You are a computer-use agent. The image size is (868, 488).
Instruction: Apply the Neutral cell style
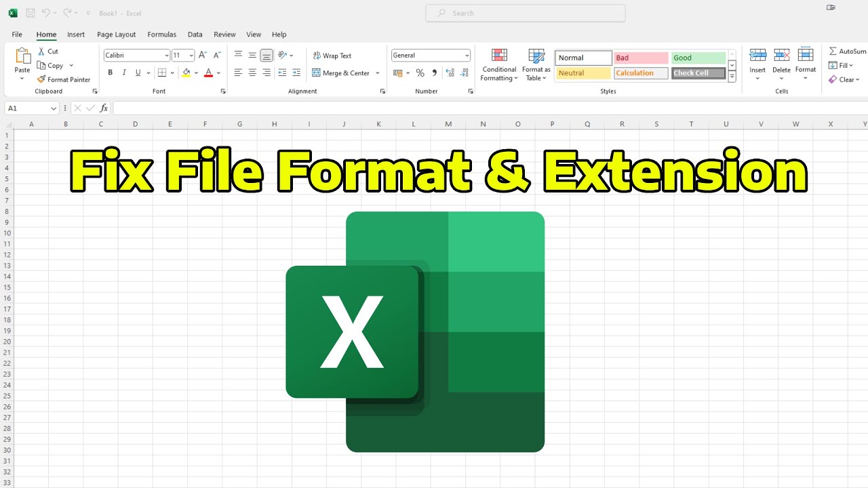point(583,73)
